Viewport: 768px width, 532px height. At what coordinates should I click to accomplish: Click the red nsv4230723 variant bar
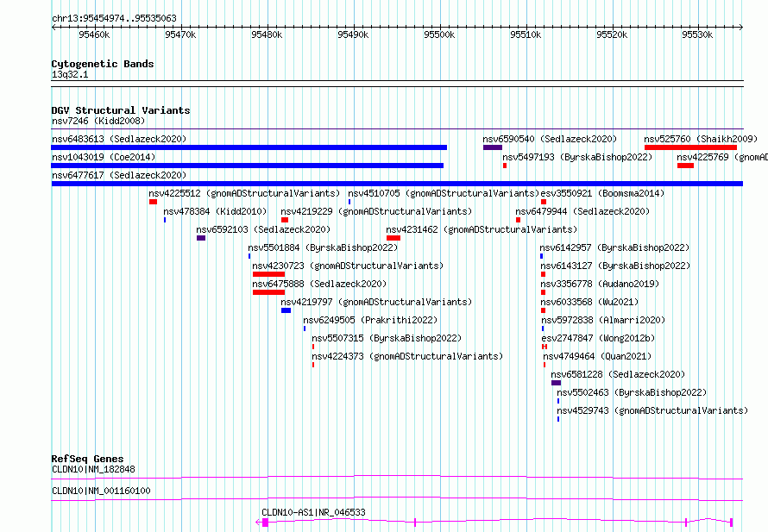click(268, 274)
